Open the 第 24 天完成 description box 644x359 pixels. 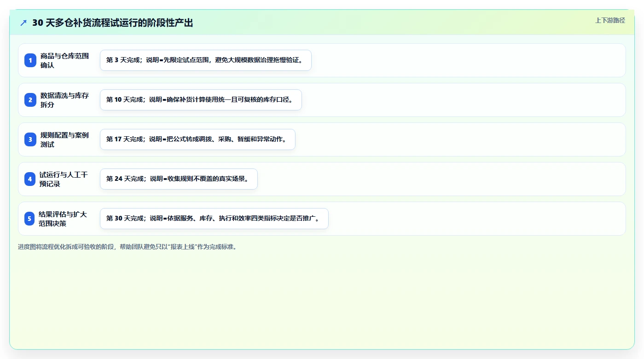tap(179, 179)
